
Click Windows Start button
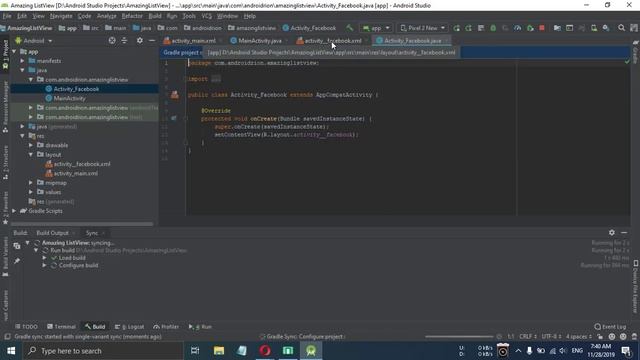[11, 351]
